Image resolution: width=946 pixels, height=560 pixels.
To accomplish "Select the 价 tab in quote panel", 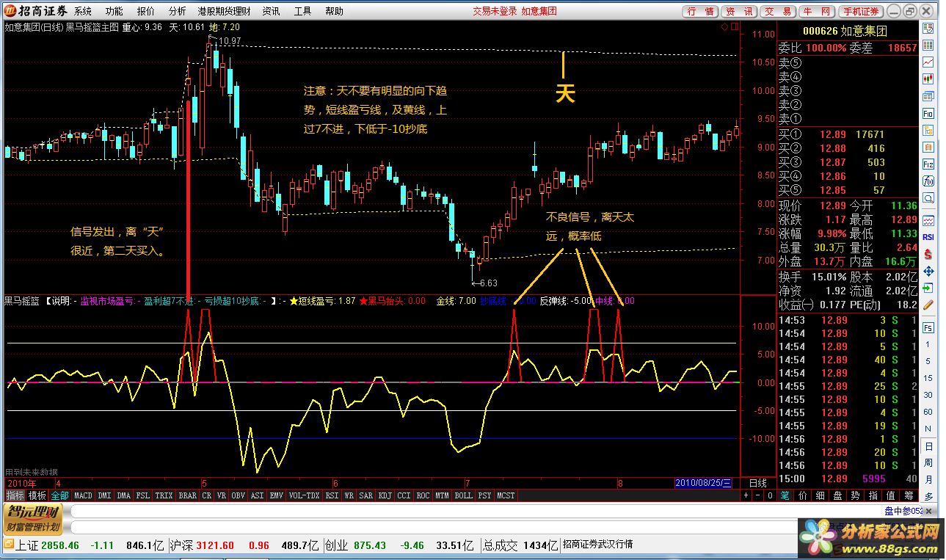I will click(x=802, y=495).
